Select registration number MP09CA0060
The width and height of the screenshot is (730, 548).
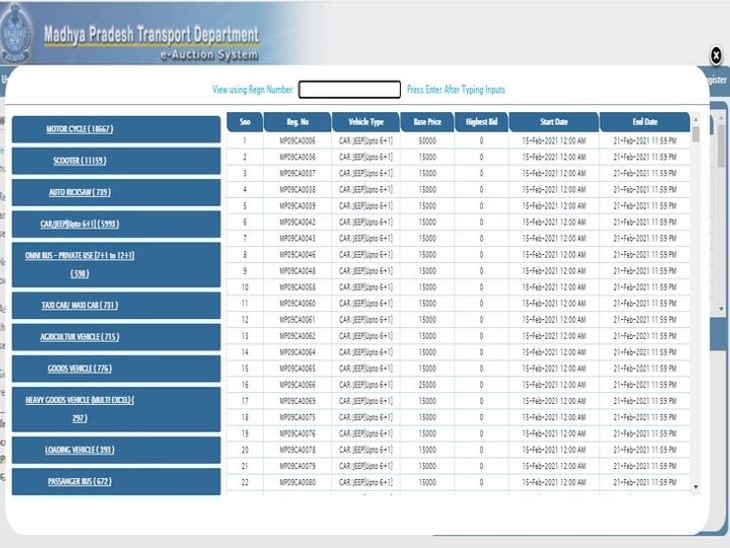pyautogui.click(x=297, y=304)
